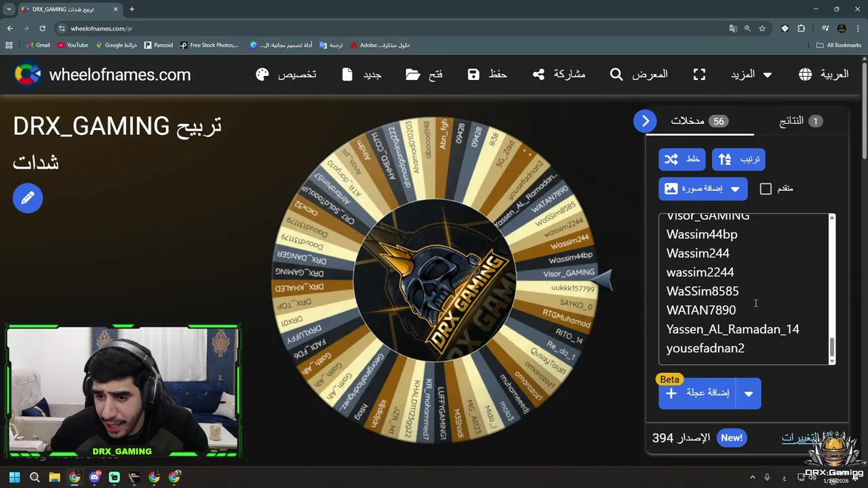This screenshot has width=868, height=488.
Task: Click the New! version badge
Action: pos(732,438)
